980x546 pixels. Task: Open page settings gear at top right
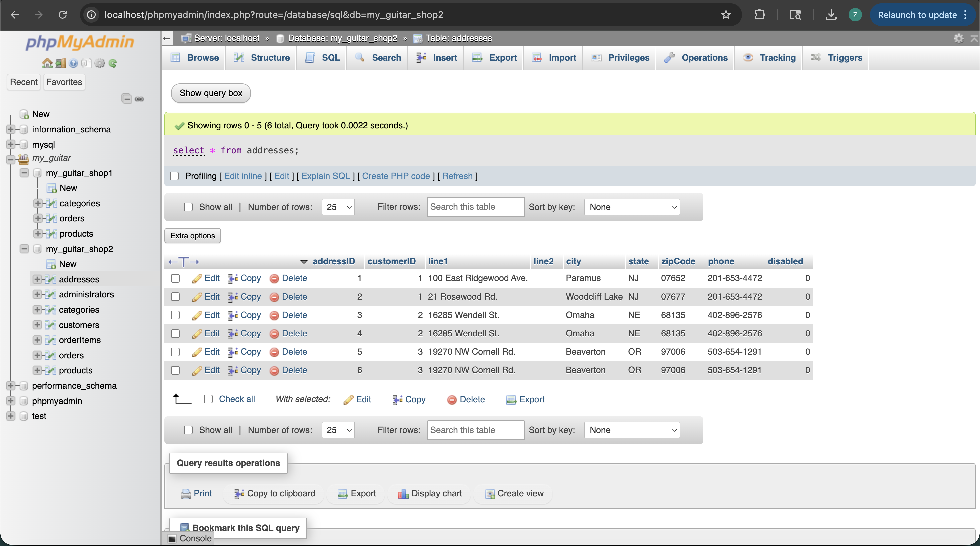pyautogui.click(x=958, y=38)
